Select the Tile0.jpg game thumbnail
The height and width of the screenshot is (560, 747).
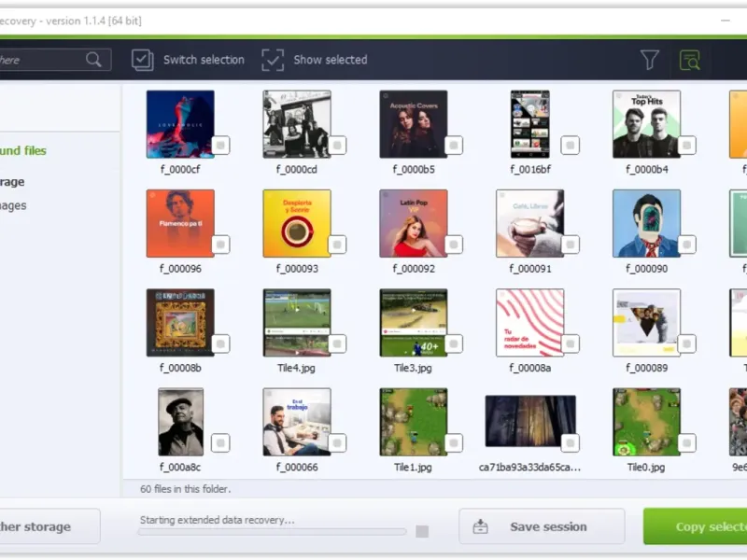pos(646,422)
